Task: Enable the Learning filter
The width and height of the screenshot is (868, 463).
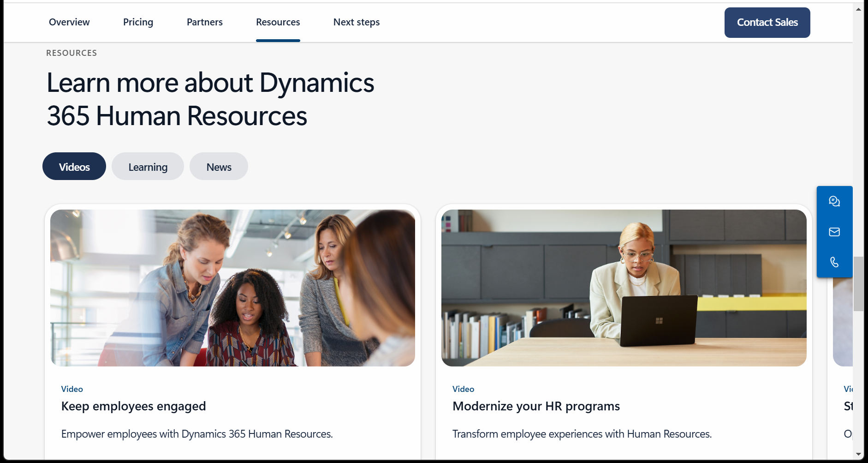Action: [148, 166]
